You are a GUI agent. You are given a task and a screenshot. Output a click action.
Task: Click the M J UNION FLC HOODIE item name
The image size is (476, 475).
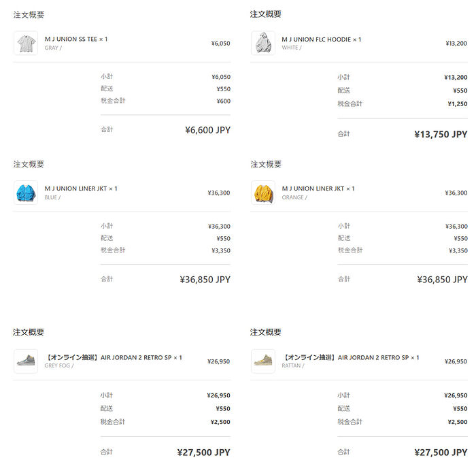click(x=321, y=39)
